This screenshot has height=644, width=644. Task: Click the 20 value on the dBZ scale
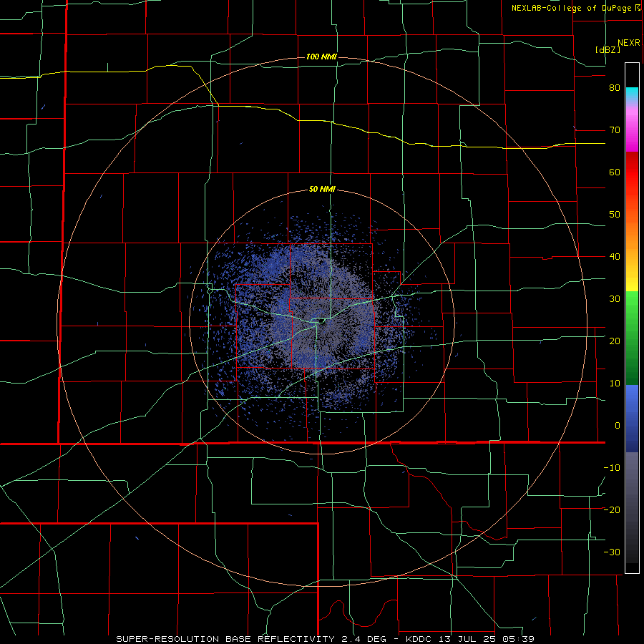pos(615,341)
